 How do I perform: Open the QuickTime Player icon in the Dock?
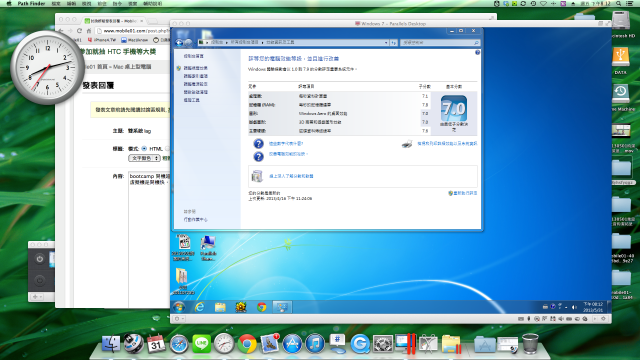click(x=360, y=344)
